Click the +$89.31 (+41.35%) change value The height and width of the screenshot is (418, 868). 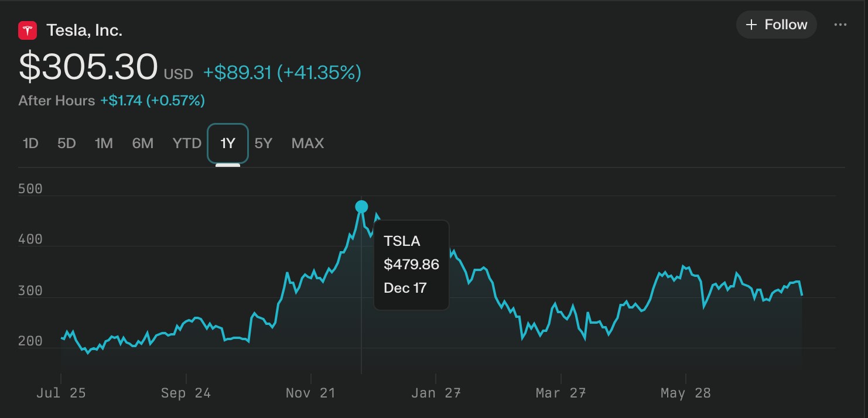(282, 73)
